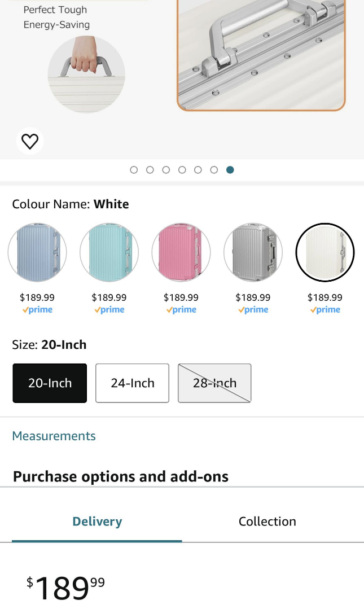Choose the turquoise suitcase colour
364x609 pixels.
tap(109, 252)
